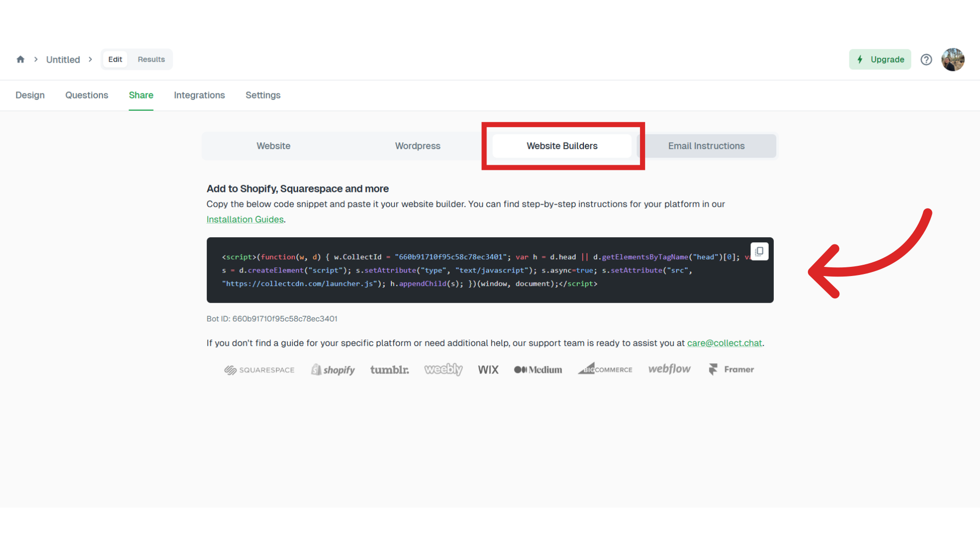
Task: Click the Bot ID text line
Action: [x=272, y=319]
